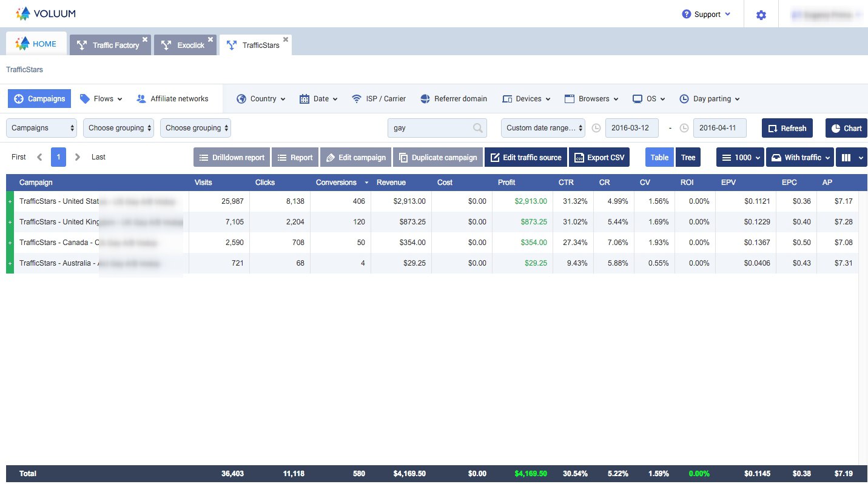Viewport: 868px width, 484px height.
Task: Expand the Canada campaign row
Action: click(x=10, y=243)
